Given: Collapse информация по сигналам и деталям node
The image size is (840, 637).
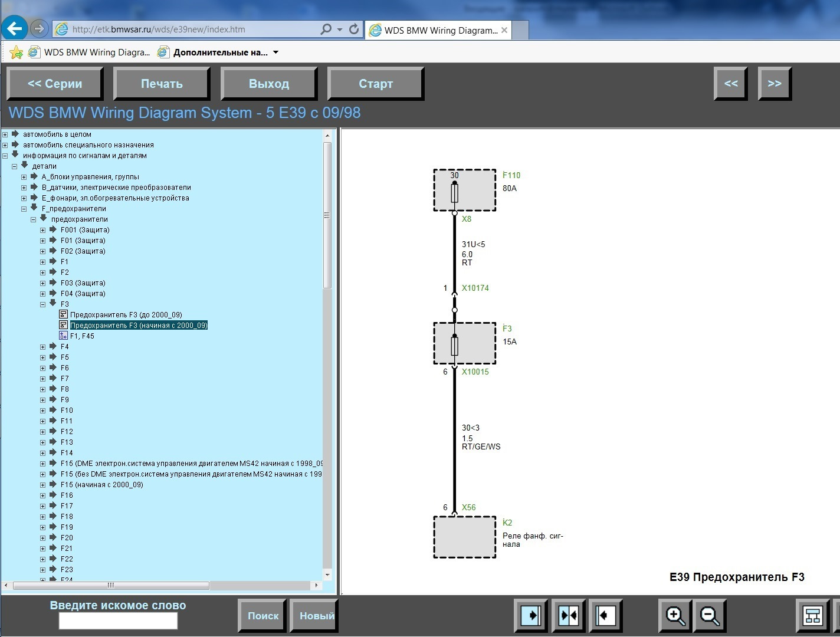Looking at the screenshot, I should pos(5,156).
